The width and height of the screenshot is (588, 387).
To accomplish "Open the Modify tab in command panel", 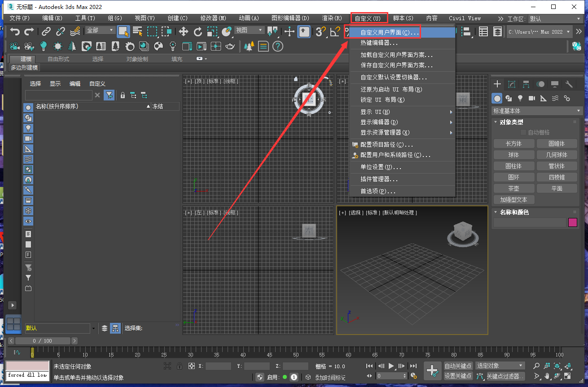I will tap(511, 84).
